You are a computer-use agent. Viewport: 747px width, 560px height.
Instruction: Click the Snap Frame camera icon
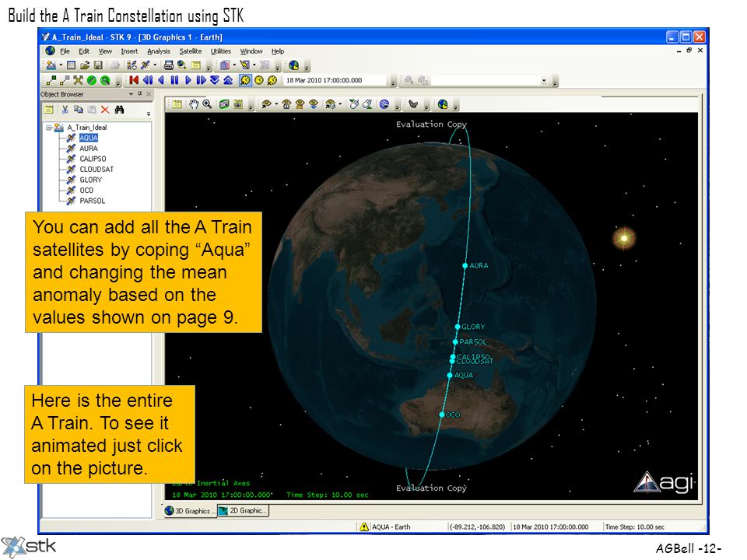[x=238, y=104]
